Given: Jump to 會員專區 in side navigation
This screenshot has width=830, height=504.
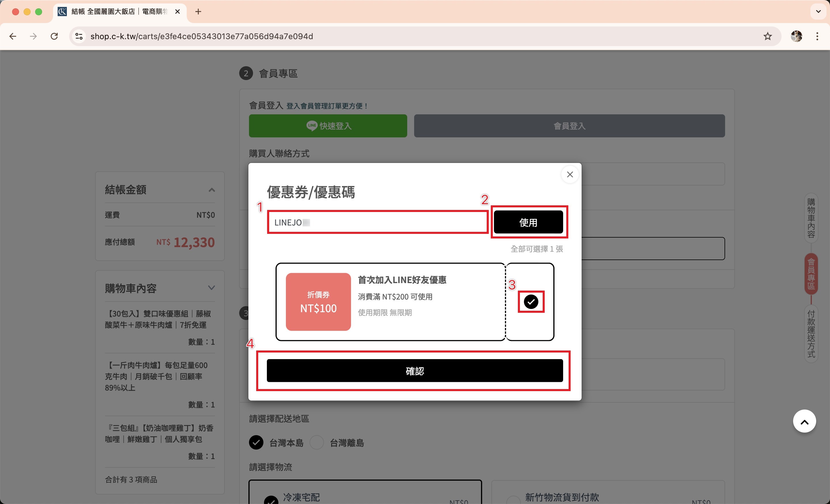Looking at the screenshot, I should [811, 274].
